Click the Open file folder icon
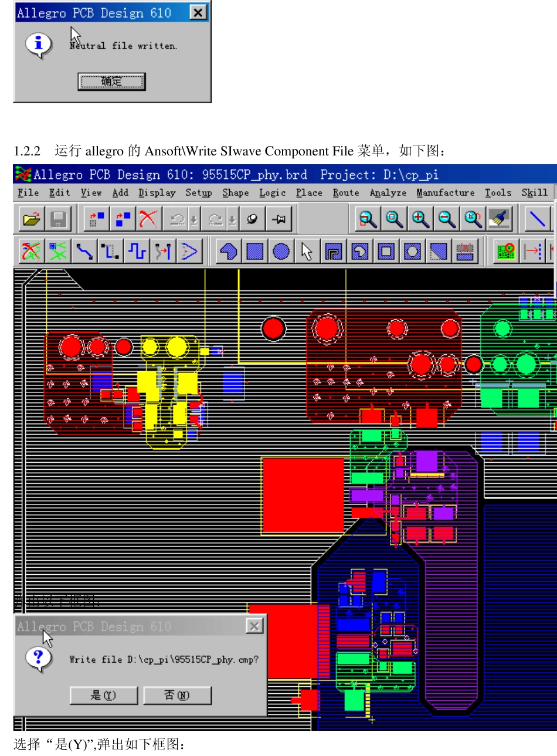Viewport: 557px width, 756px height. click(x=32, y=220)
